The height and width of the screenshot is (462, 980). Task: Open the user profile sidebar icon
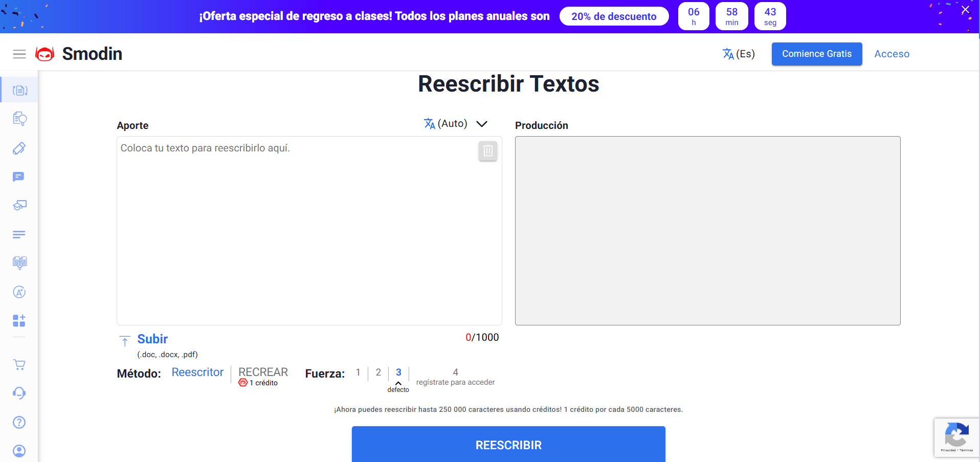click(19, 451)
